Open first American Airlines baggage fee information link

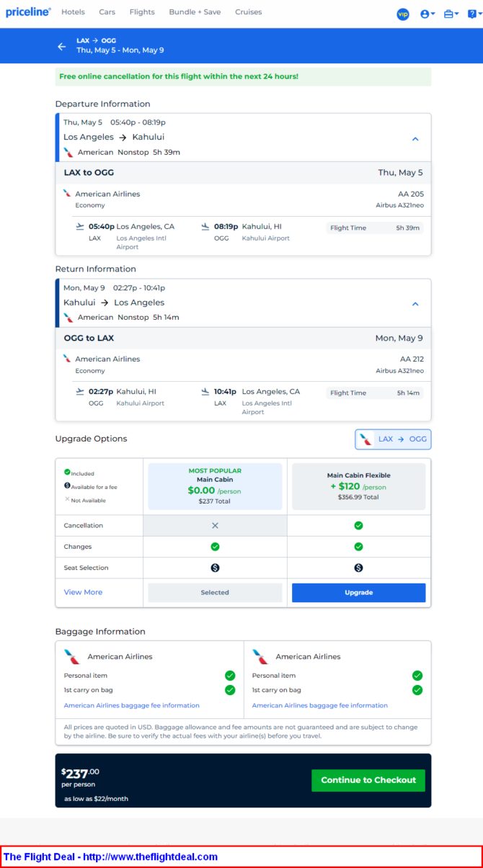[x=132, y=705]
